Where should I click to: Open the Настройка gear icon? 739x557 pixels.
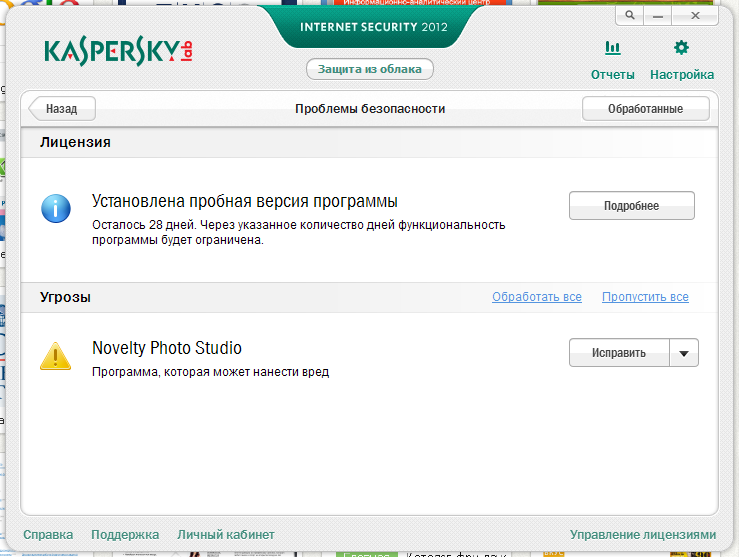pyautogui.click(x=681, y=47)
